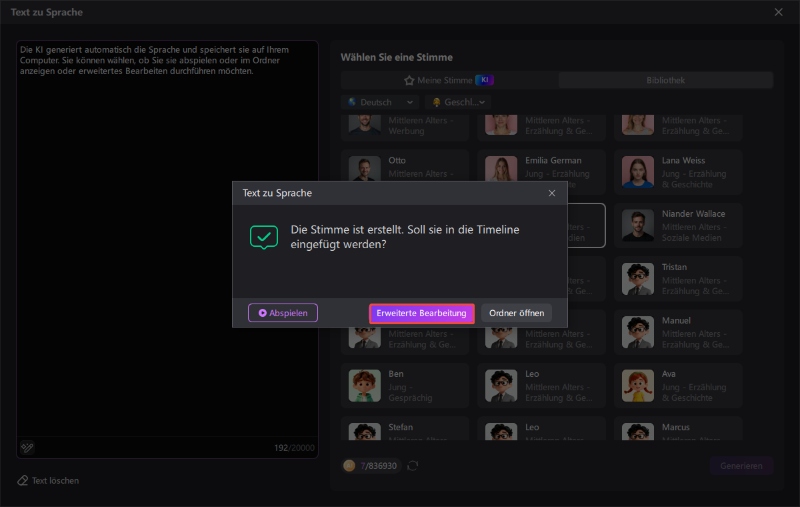The height and width of the screenshot is (507, 800).
Task: Pick the Ava cartoon voice avatar
Action: tap(637, 385)
